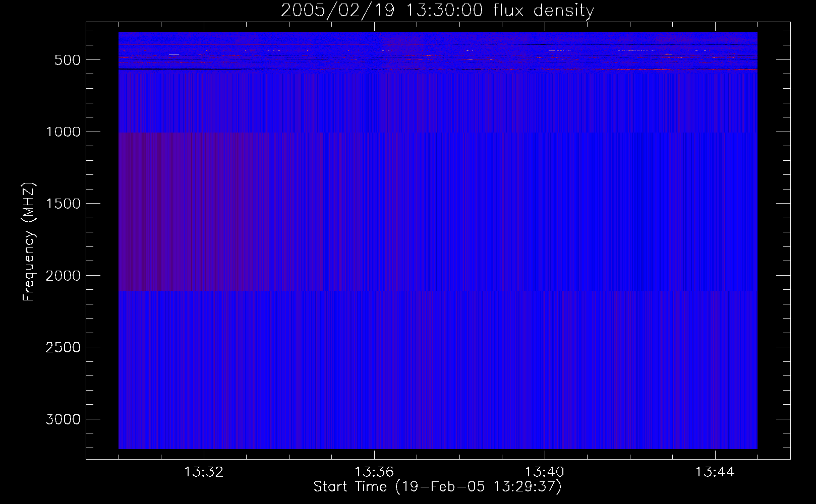
Task: Click the 13:40 time tick label
Action: (x=545, y=472)
